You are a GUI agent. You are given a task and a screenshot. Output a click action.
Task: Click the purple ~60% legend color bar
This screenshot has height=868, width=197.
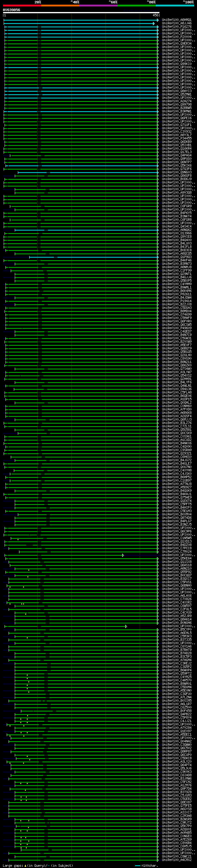(98, 6)
